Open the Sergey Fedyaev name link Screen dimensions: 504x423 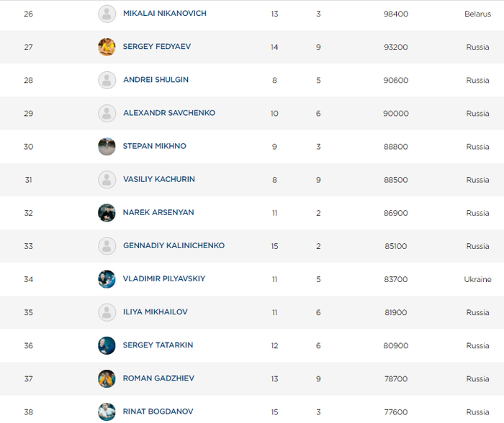(157, 47)
